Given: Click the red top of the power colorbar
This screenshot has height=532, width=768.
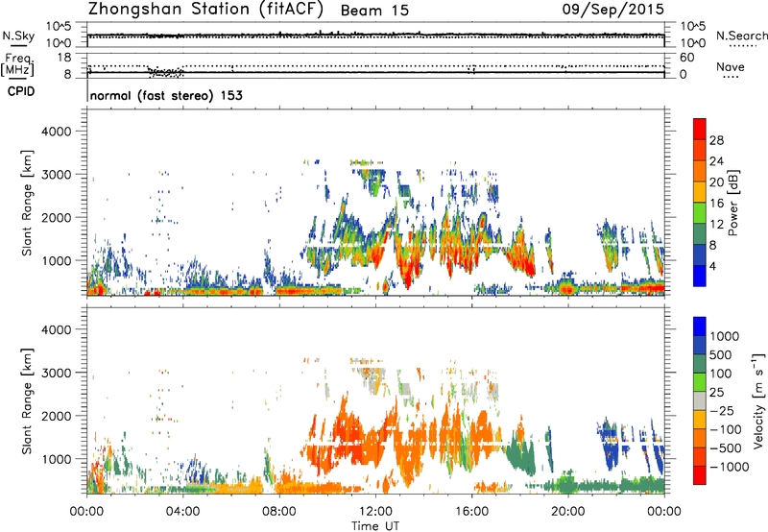Looking at the screenshot, I should click(700, 129).
